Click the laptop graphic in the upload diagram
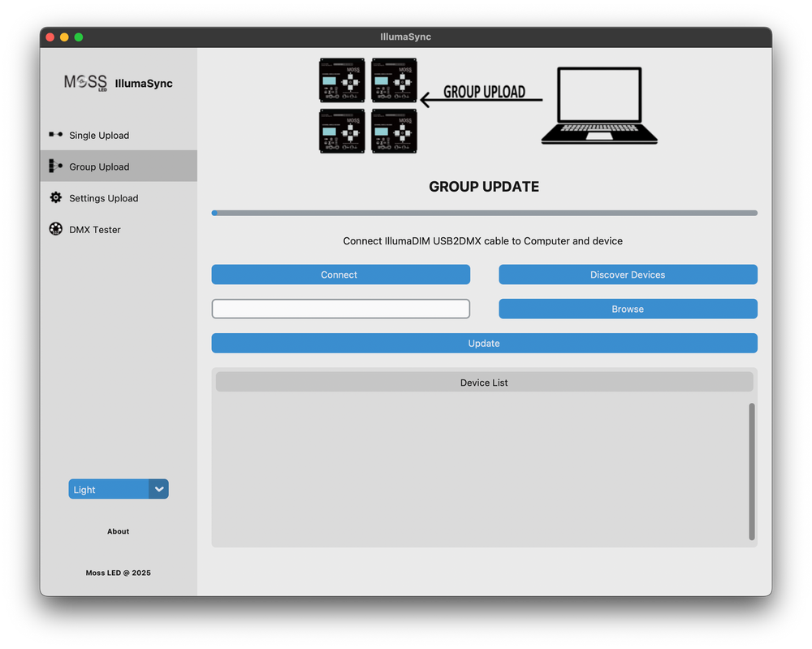Viewport: 812px width, 649px height. [598, 106]
